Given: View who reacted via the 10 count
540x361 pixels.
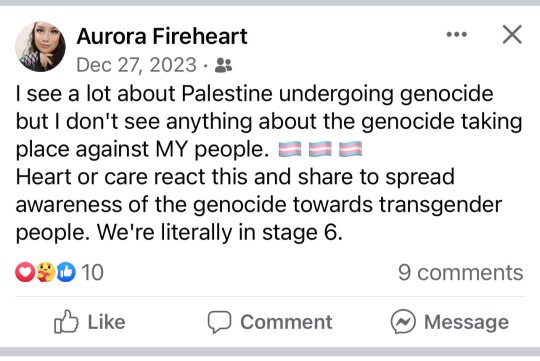Looking at the screenshot, I should (x=92, y=272).
